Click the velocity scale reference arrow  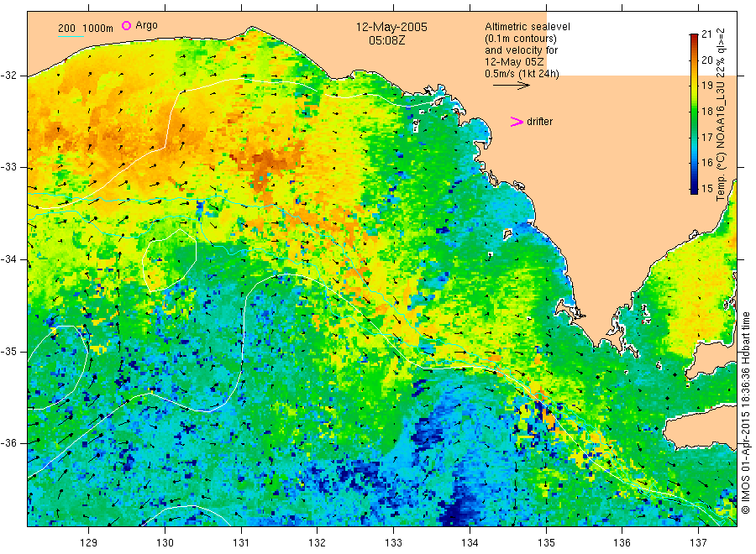pyautogui.click(x=511, y=86)
